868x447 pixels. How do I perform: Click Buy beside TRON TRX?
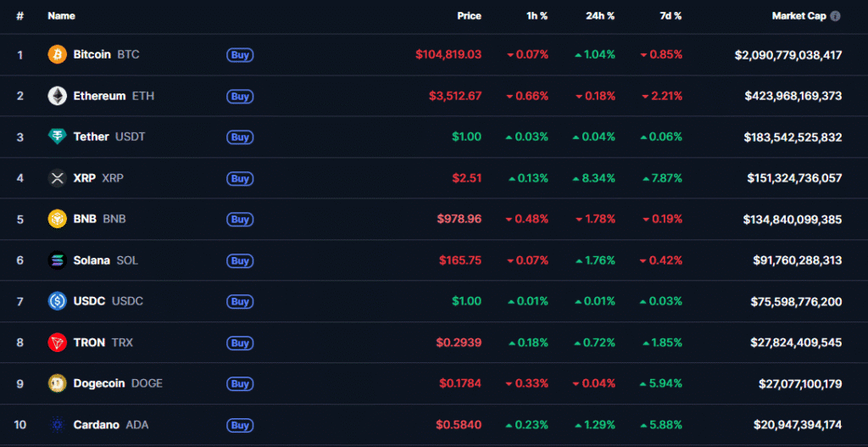click(240, 343)
